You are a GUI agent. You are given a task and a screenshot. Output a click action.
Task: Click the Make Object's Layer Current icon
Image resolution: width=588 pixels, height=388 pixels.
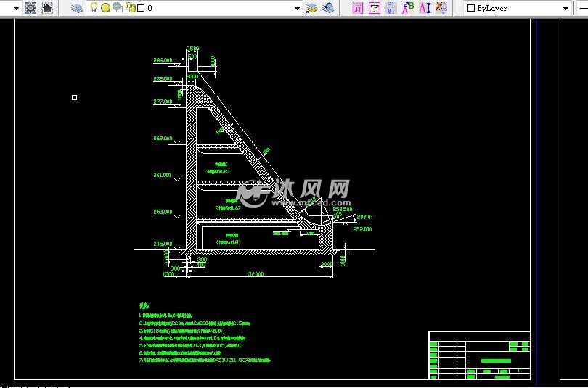pyautogui.click(x=311, y=8)
